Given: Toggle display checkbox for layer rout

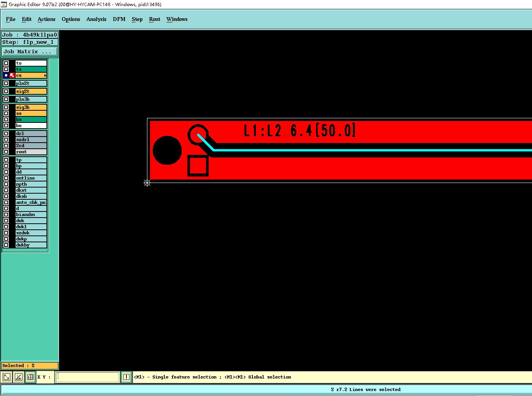Looking at the screenshot, I should point(6,152).
